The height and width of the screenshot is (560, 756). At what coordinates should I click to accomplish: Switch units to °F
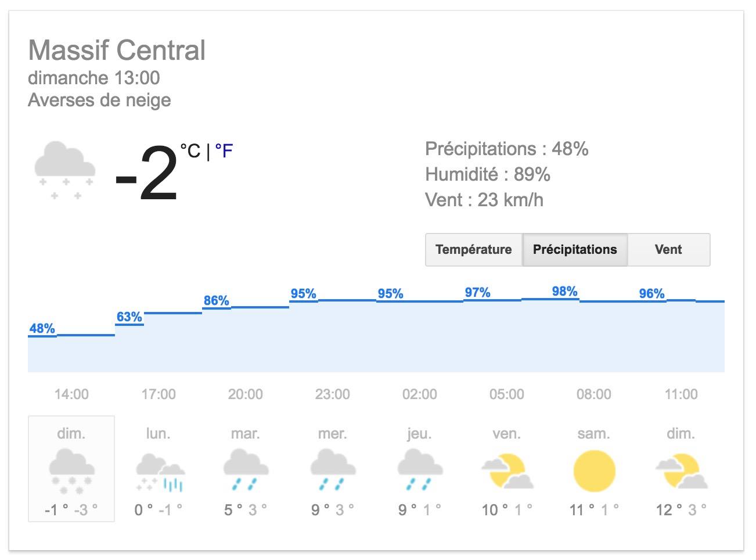[224, 151]
